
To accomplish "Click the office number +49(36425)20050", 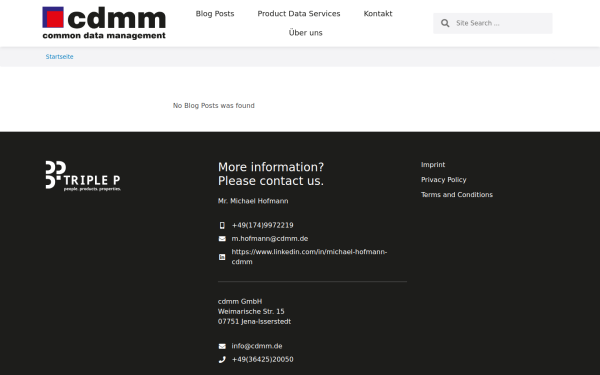I will (262, 359).
